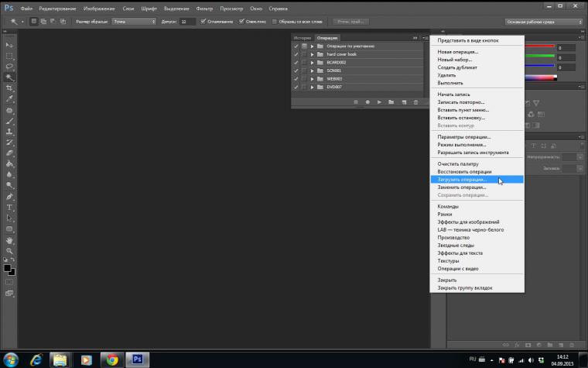This screenshot has height=368, width=588.
Task: Toggle the Смежные пиксели checkbox
Action: click(x=241, y=22)
